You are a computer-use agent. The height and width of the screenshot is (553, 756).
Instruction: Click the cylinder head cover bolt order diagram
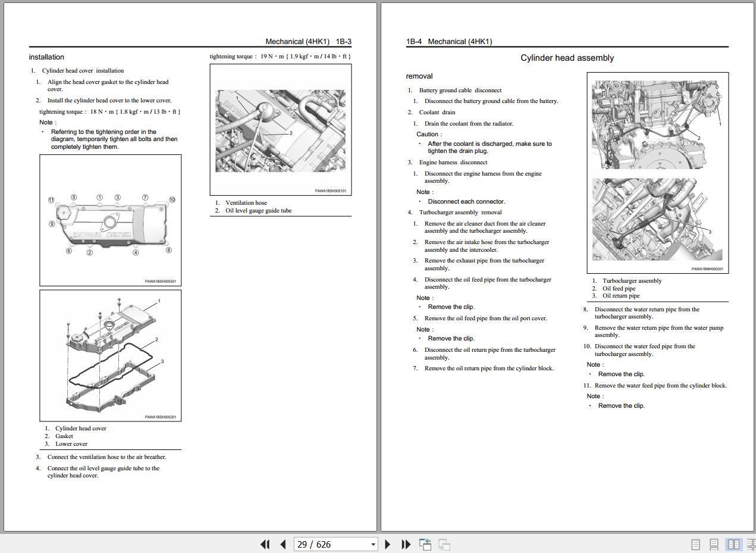point(111,220)
